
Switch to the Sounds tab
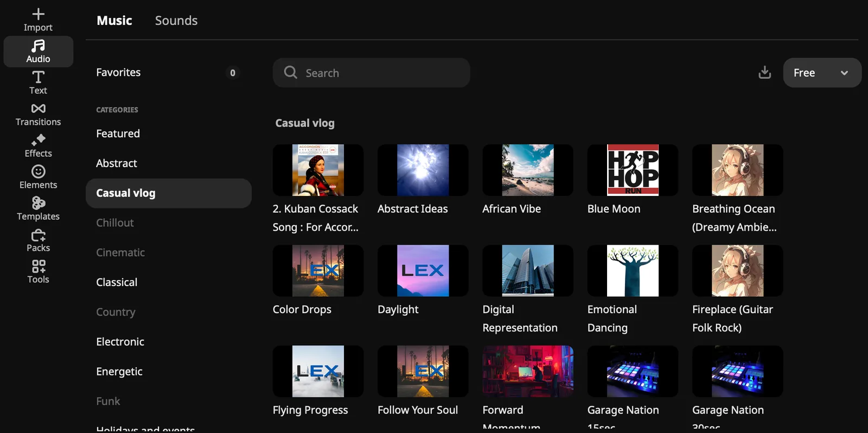click(x=176, y=20)
